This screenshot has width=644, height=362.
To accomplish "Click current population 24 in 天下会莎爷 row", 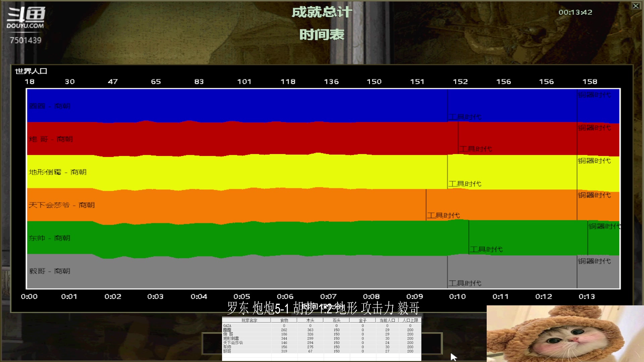I will pyautogui.click(x=387, y=343).
